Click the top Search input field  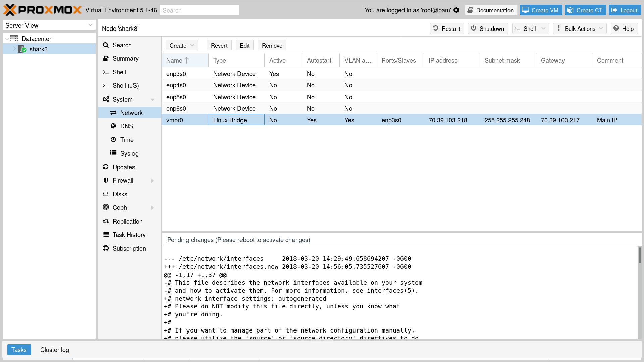pyautogui.click(x=199, y=10)
